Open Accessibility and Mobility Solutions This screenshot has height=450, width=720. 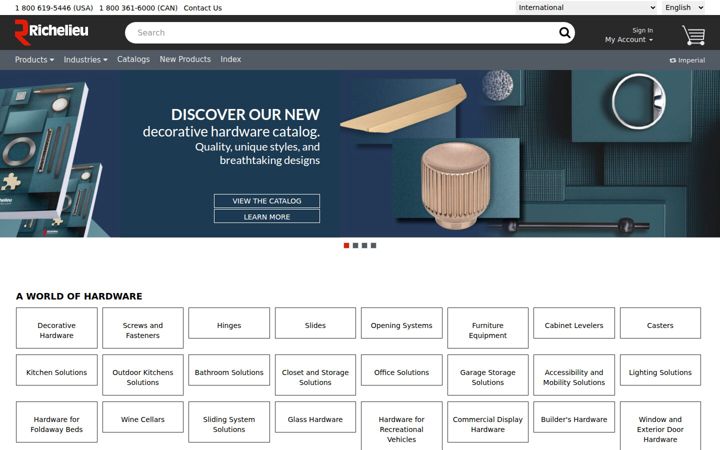coord(574,375)
